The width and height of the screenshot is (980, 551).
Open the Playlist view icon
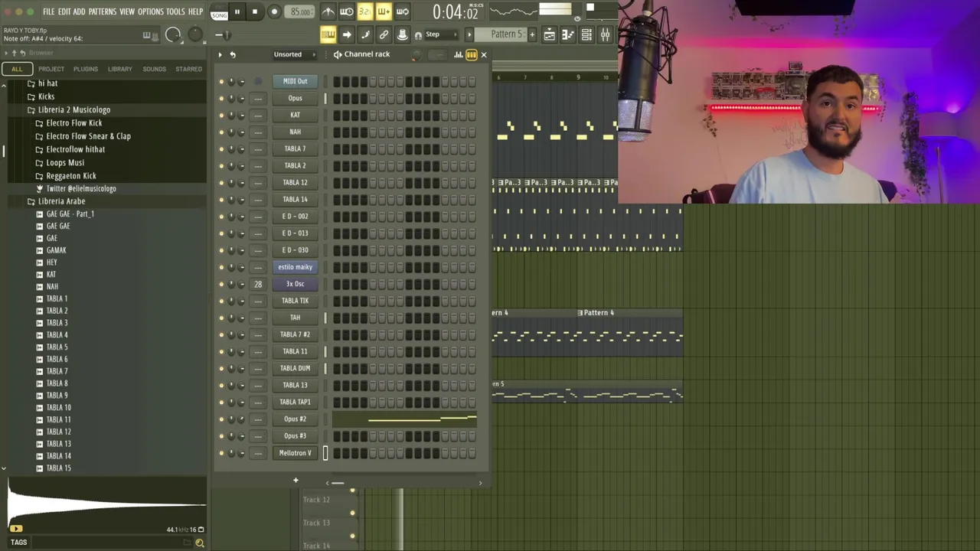click(550, 34)
